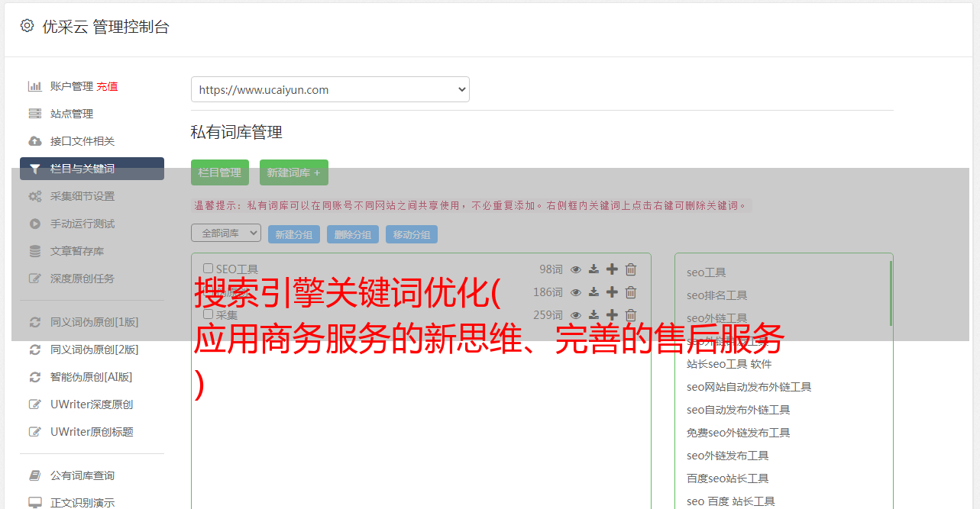Click the "98词" count on the SEO工具 row

pos(551,269)
